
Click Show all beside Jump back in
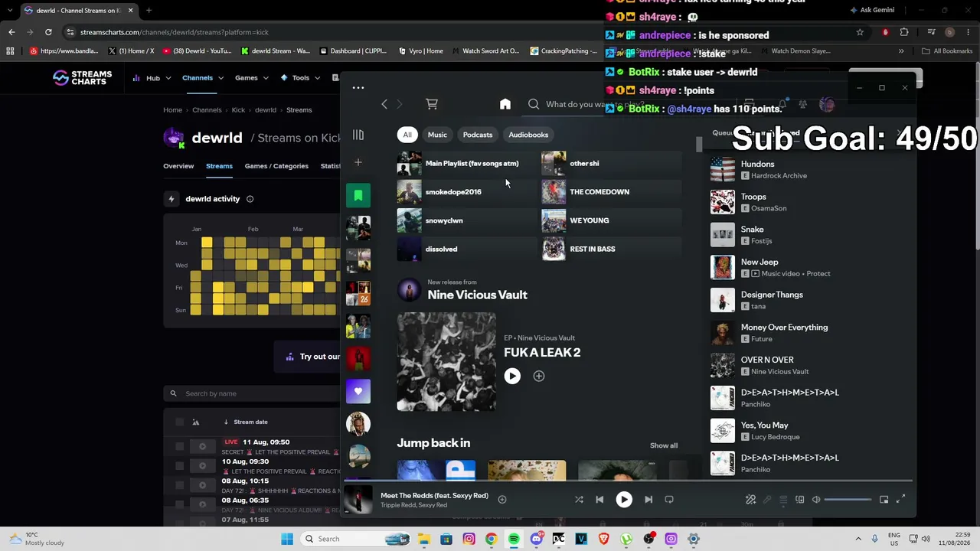(664, 445)
